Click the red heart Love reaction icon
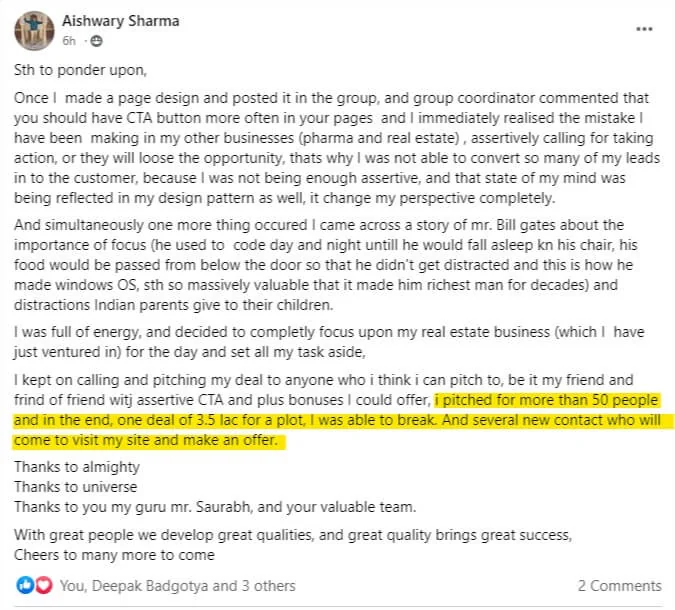This screenshot has height=610, width=675. [42, 585]
